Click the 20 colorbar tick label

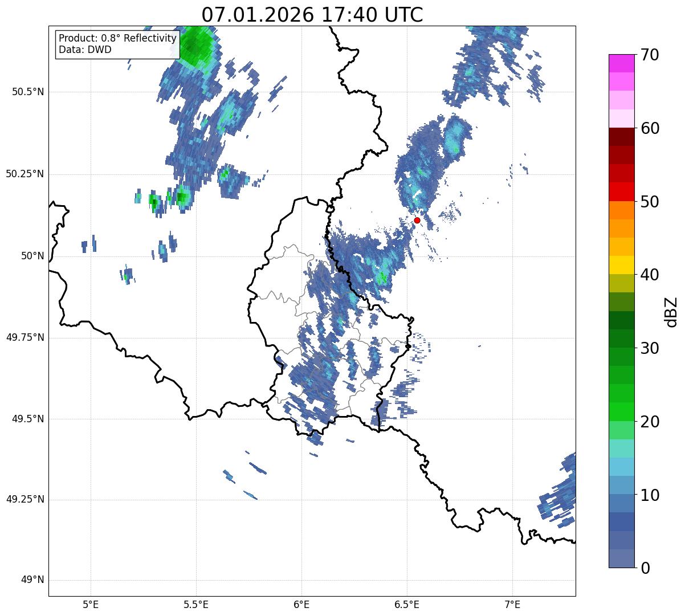[x=650, y=422]
